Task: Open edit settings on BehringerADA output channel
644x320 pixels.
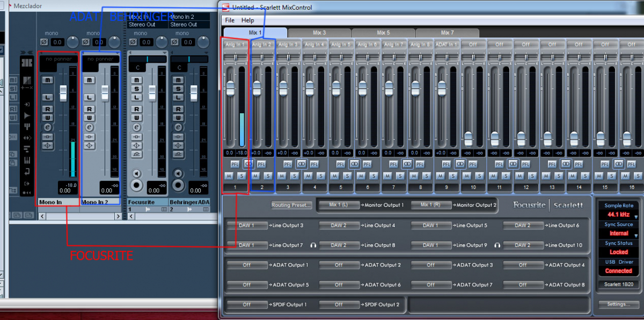Action: (179, 127)
